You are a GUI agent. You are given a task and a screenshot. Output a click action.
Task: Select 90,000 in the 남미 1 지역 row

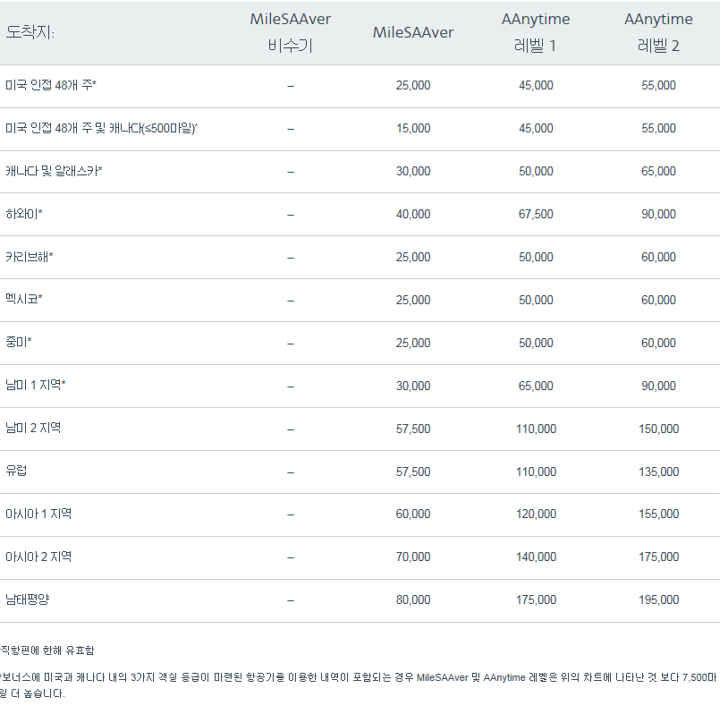tap(658, 386)
